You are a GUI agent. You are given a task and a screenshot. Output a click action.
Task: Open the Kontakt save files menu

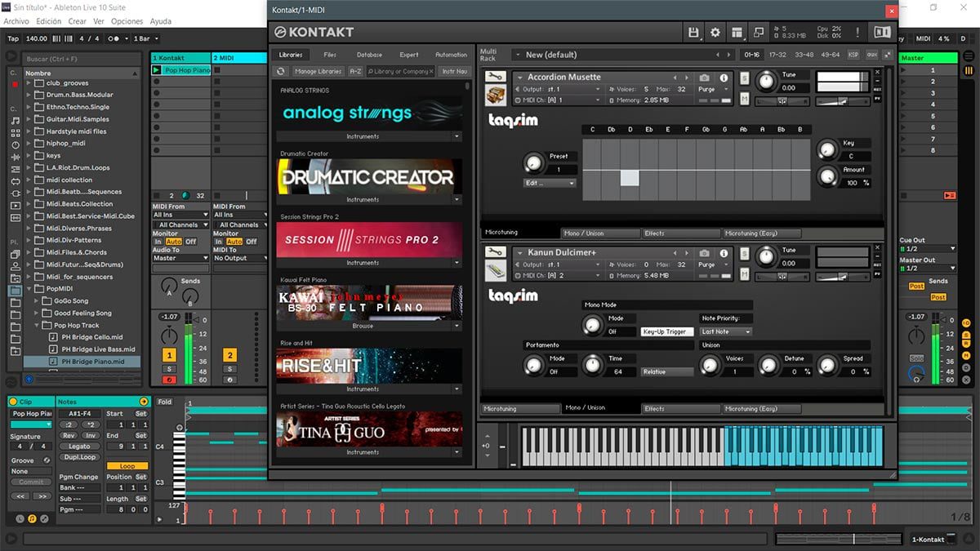[693, 32]
